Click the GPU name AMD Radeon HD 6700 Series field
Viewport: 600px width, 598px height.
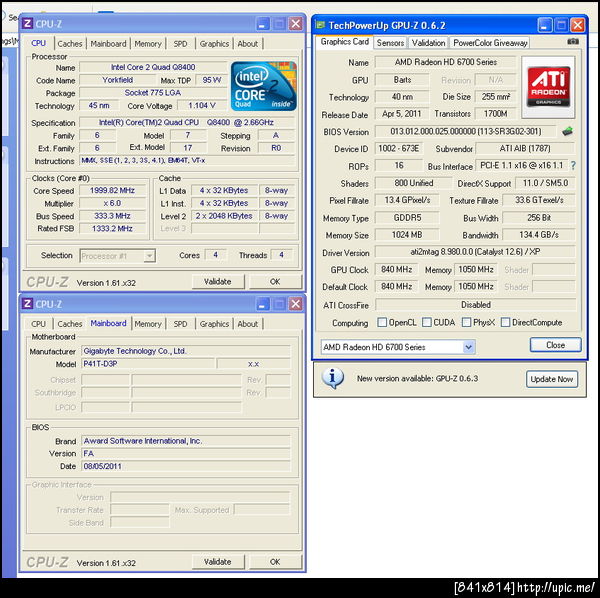click(445, 62)
